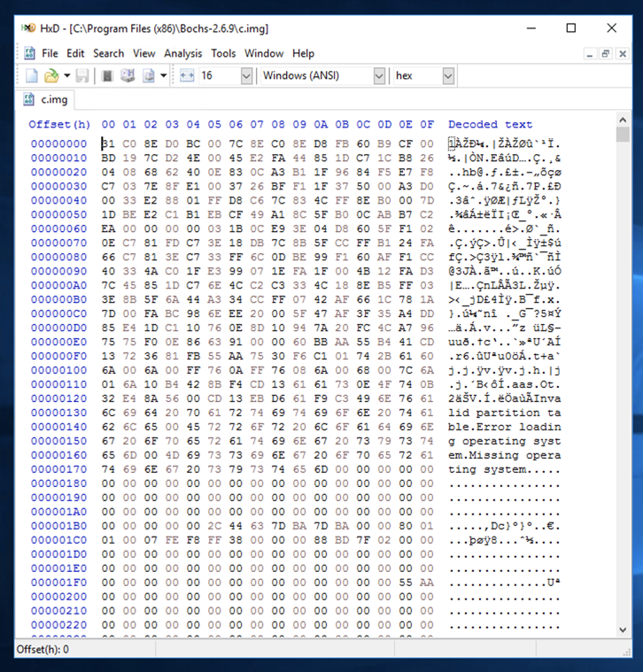Open the Tools menu
The height and width of the screenshot is (672, 643).
(x=223, y=54)
